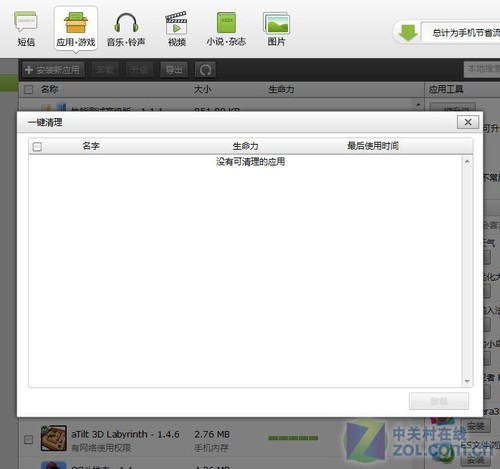Screen dimensions: 500x469
Task: Click the local search input field
Action: pos(482,69)
